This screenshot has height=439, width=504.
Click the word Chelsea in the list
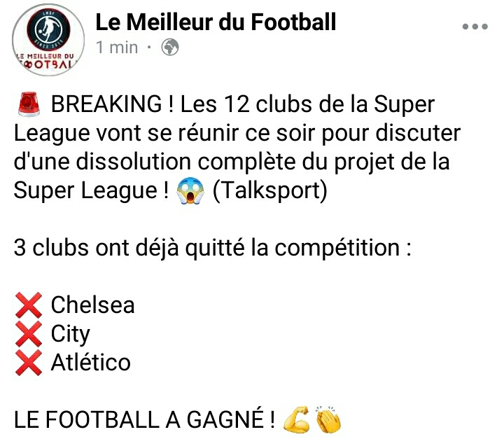point(92,306)
